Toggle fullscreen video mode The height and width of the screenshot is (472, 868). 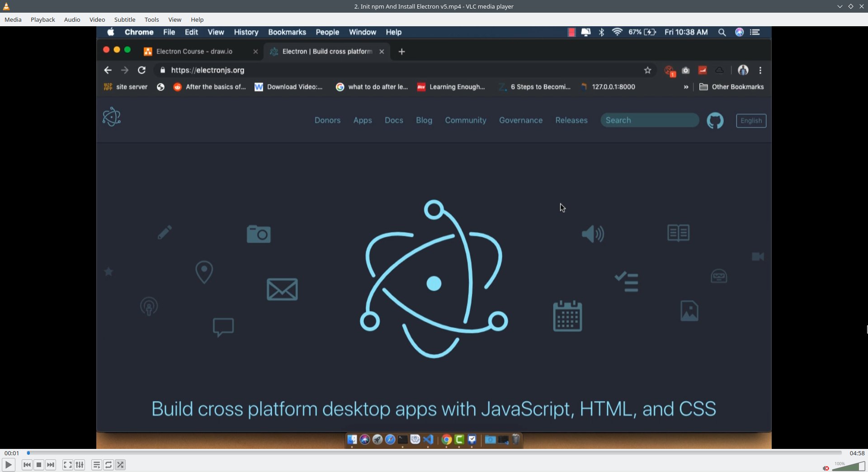68,465
